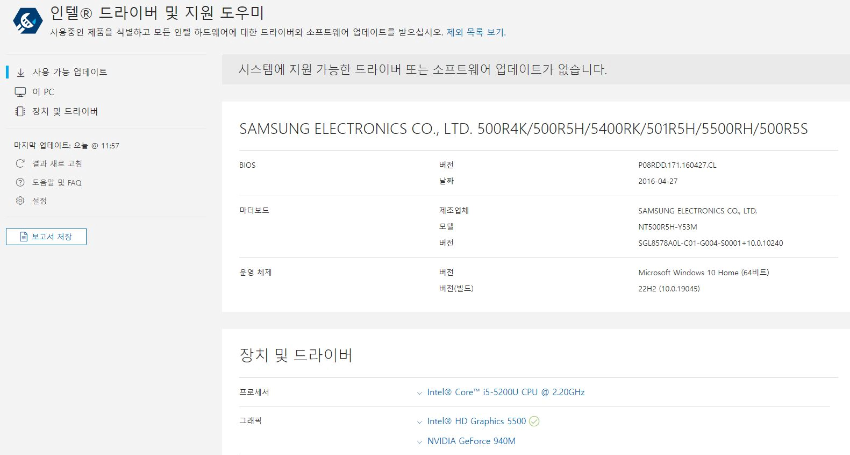Viewport: 850px width, 455px height.
Task: Open the 제외 목록 보기 link
Action: (x=475, y=32)
